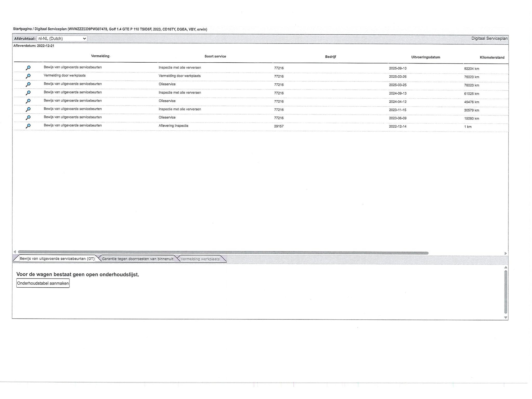Switch to Garantie tegen doorroesten van binnenuit tab

137,259
